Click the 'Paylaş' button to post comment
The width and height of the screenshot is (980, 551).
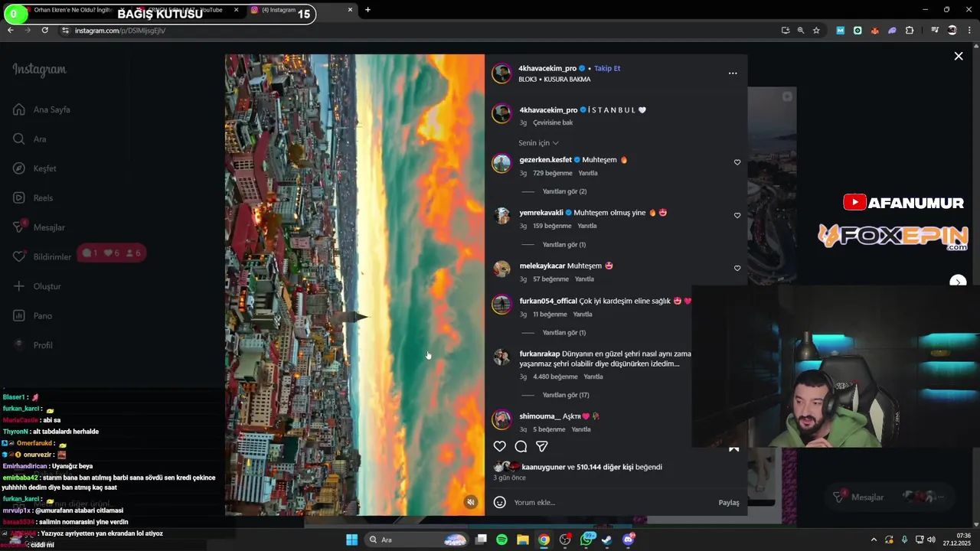729,503
